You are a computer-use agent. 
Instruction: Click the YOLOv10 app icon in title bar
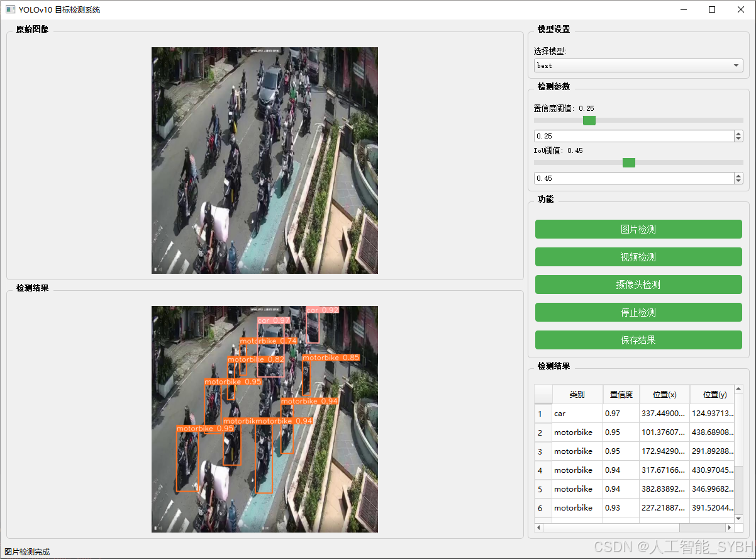9,9
